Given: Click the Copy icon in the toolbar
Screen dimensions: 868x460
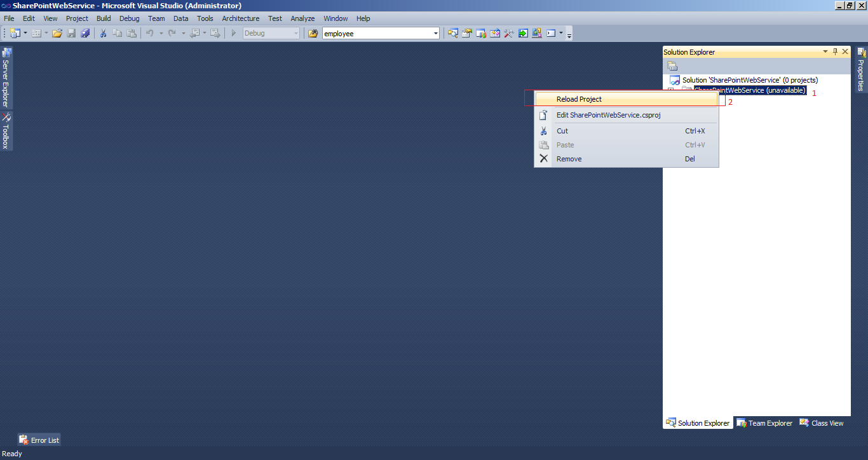Looking at the screenshot, I should (x=118, y=33).
